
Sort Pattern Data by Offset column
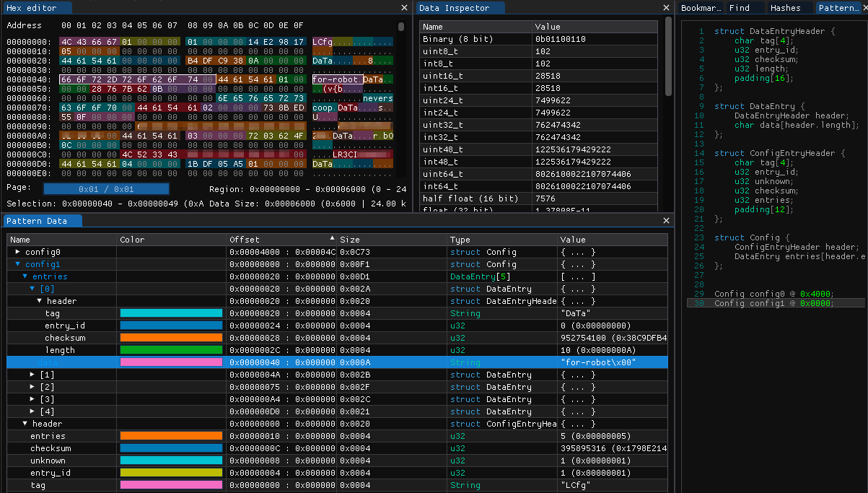click(x=281, y=240)
